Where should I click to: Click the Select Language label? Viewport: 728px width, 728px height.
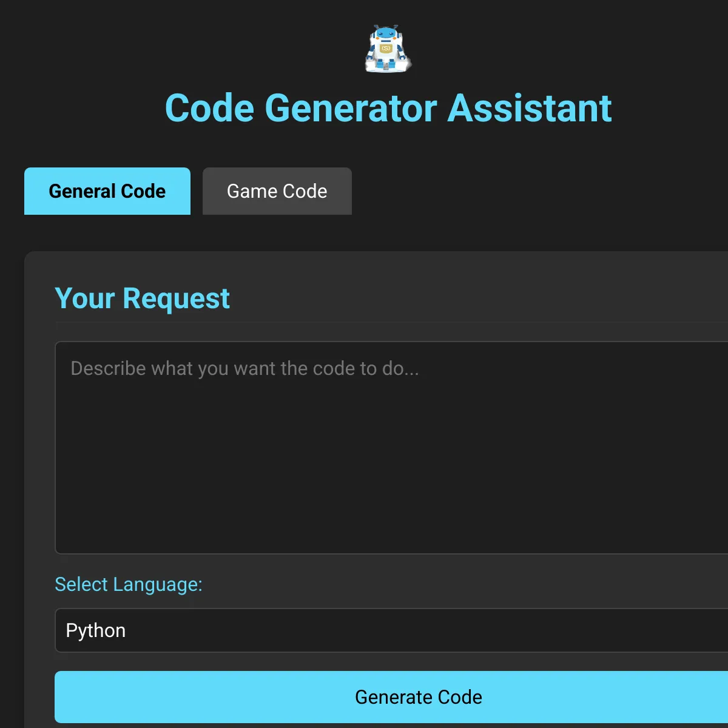click(x=128, y=584)
